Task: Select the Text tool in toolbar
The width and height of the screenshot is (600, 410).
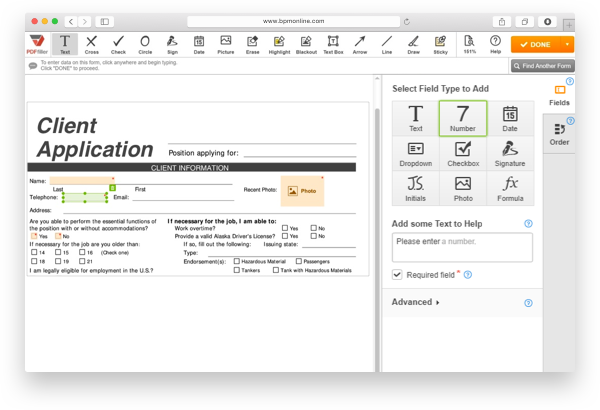Action: [x=65, y=44]
